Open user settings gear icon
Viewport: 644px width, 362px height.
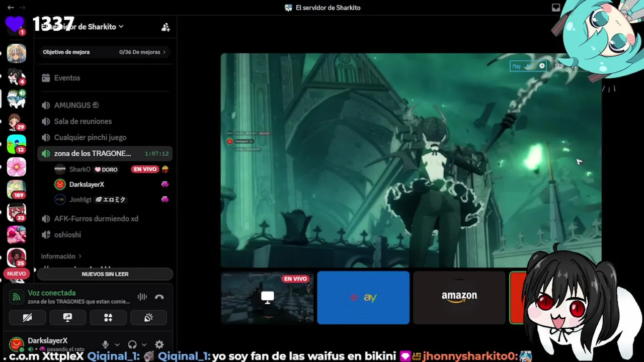(x=159, y=344)
